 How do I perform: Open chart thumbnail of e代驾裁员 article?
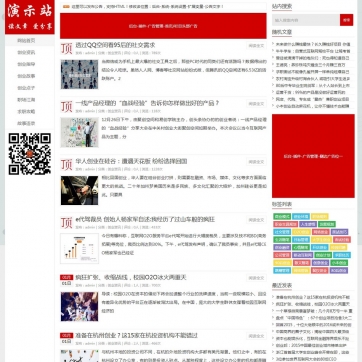point(79,248)
